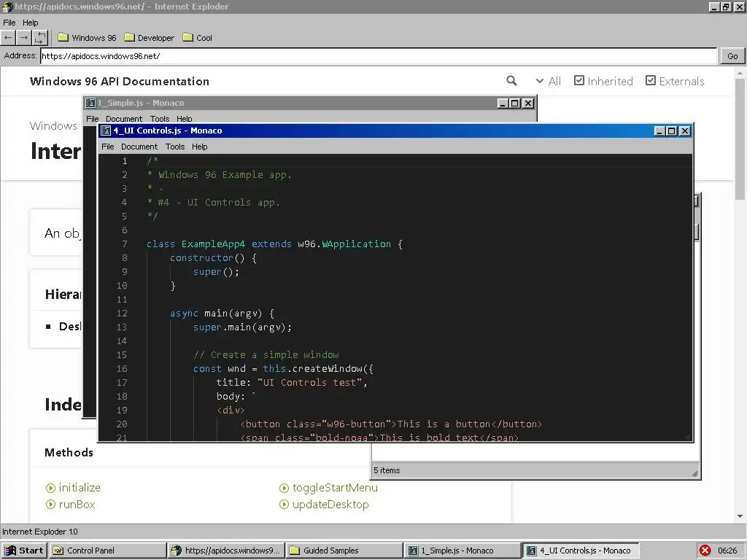
Task: Click the '5 items' status bar text
Action: pos(387,470)
